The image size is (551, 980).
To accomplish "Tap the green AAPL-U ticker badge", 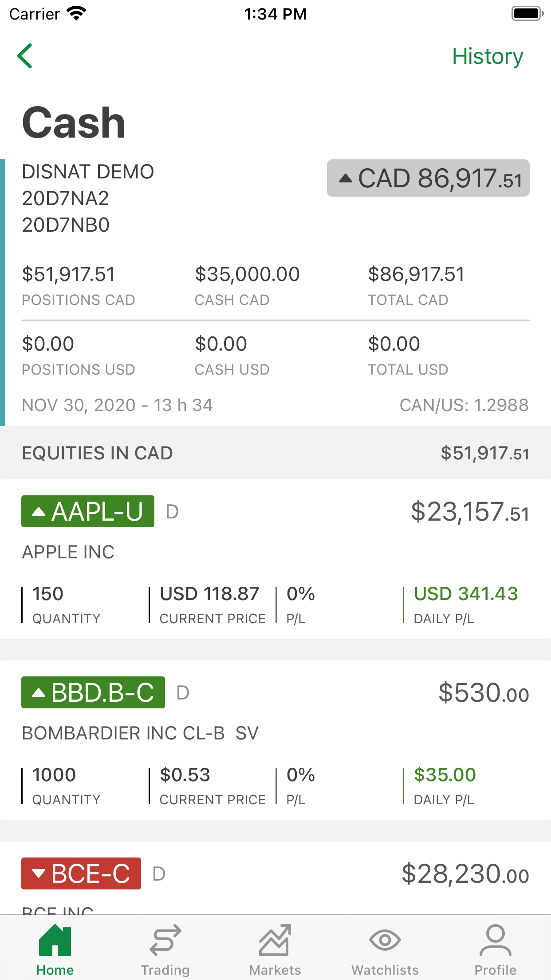I will click(88, 511).
